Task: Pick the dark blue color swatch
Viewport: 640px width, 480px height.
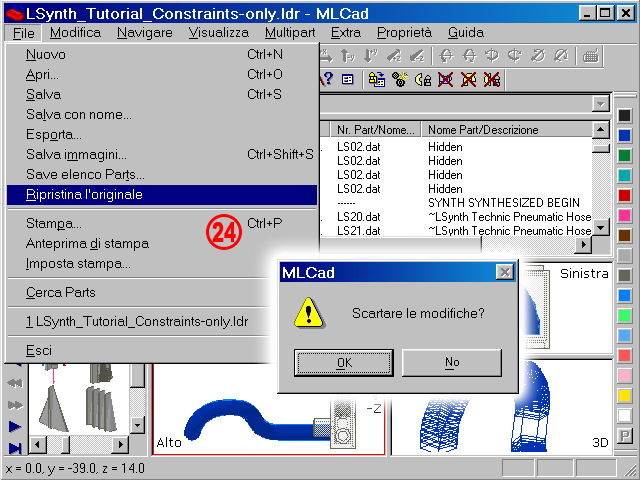Action: 624,136
